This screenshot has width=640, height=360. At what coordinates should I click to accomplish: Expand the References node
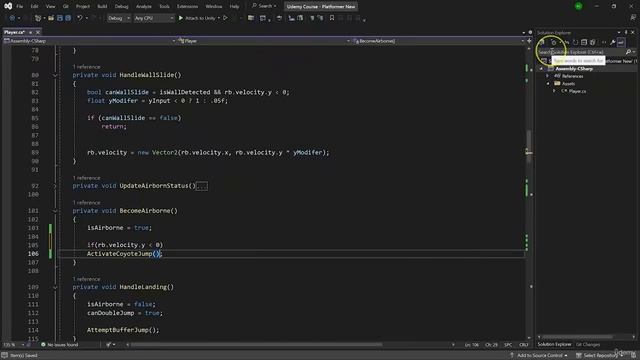(548, 76)
